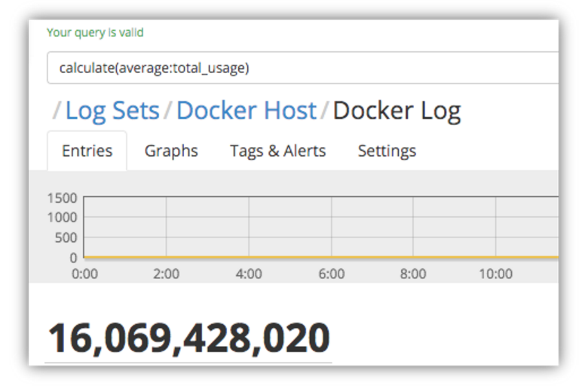
Task: Click the calculate(average:total_usage) query field
Action: tap(302, 68)
